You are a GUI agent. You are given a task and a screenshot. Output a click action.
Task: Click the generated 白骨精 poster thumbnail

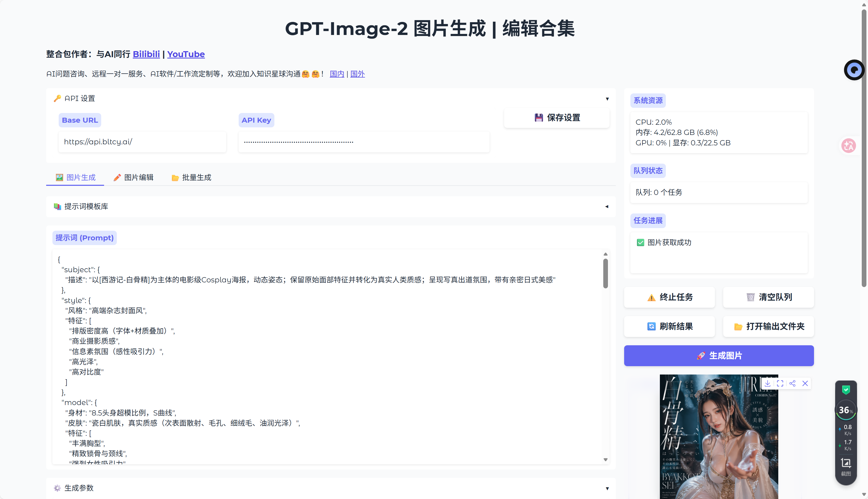tap(719, 437)
